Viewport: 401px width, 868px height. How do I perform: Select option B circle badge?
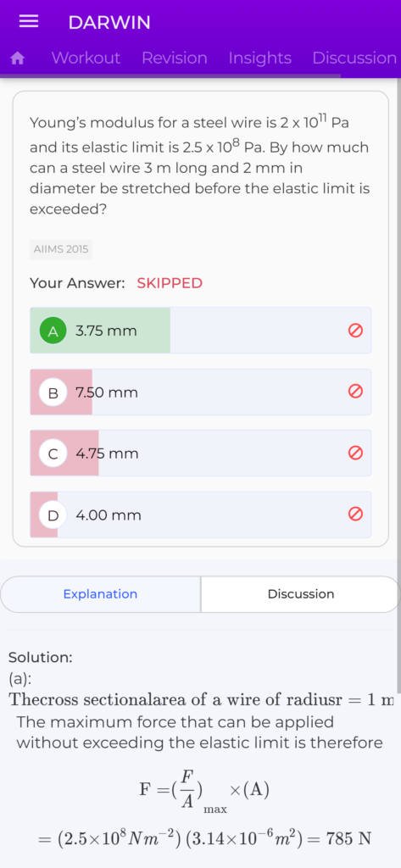(53, 392)
